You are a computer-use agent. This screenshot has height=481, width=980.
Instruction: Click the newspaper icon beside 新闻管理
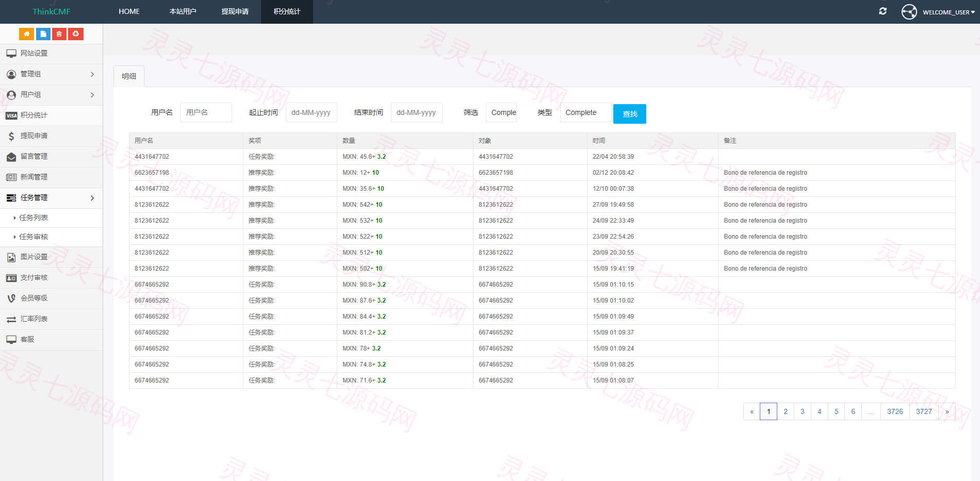11,177
